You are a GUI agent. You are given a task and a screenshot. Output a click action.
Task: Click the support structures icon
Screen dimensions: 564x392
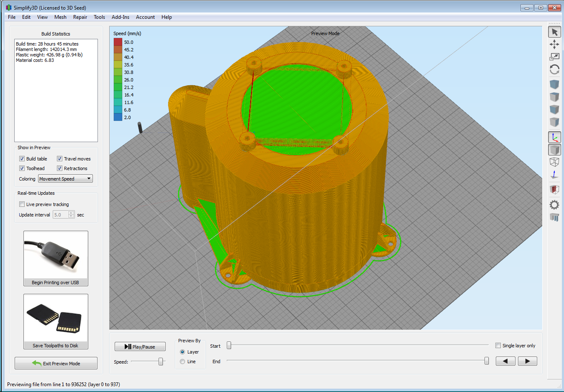click(x=554, y=217)
